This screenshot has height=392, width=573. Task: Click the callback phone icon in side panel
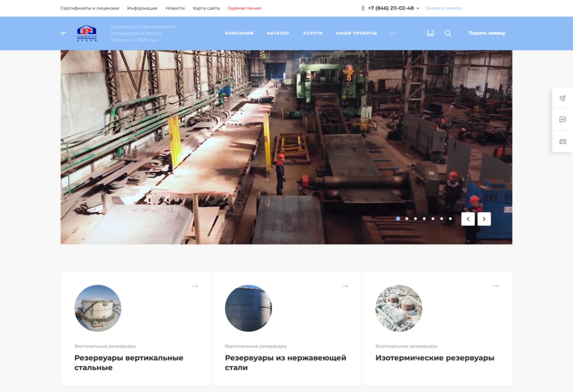pyautogui.click(x=562, y=98)
